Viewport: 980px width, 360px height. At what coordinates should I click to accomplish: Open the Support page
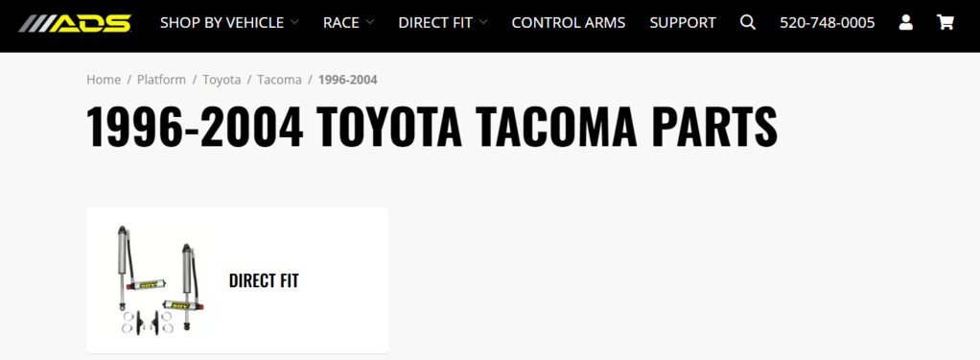[x=683, y=22]
